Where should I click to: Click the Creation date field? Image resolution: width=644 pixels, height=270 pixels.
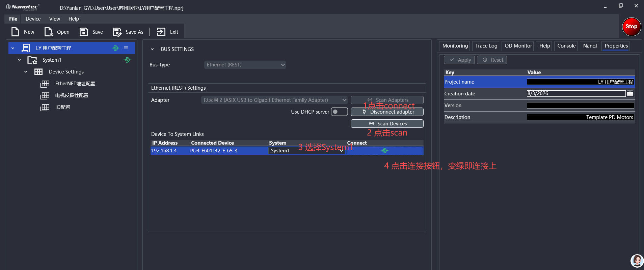(x=576, y=93)
